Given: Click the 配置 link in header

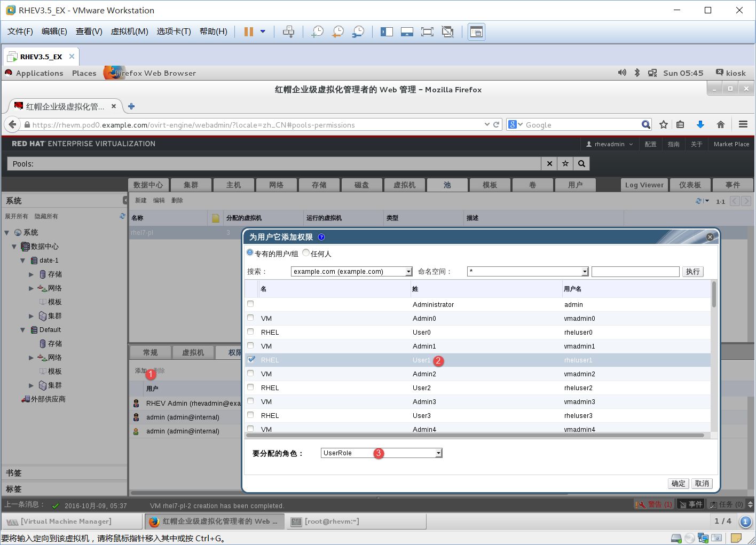Looking at the screenshot, I should (650, 144).
